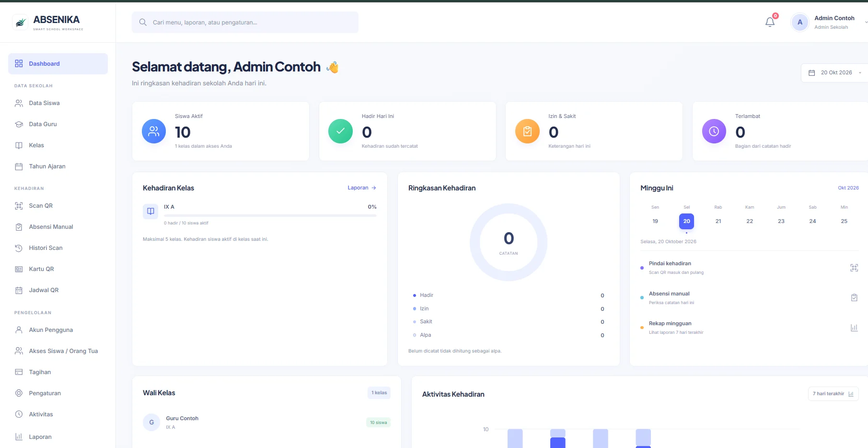Click the Hadir Hari Ini checkmark icon
This screenshot has width=868, height=448.
pos(340,131)
